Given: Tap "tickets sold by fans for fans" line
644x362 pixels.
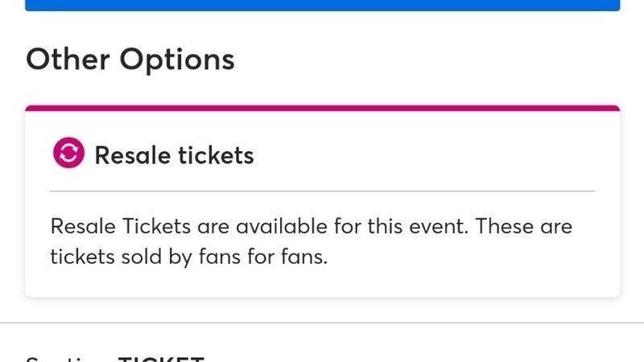Looking at the screenshot, I should click(x=188, y=259).
